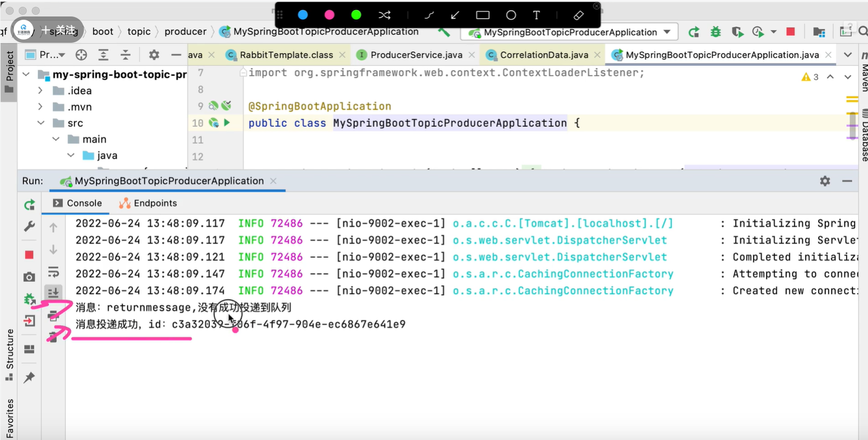The image size is (868, 440).
Task: Toggle soft-wrap in the console
Action: pyautogui.click(x=53, y=272)
